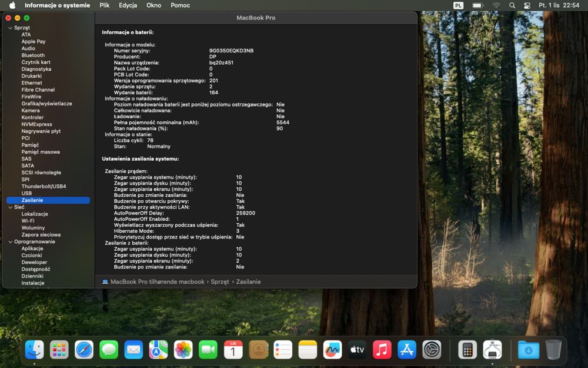Collapse the Oprogramowanie tree section
The image size is (588, 368).
(x=10, y=242)
